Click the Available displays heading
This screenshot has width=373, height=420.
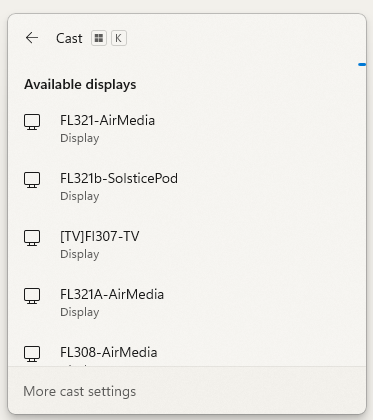pyautogui.click(x=80, y=85)
